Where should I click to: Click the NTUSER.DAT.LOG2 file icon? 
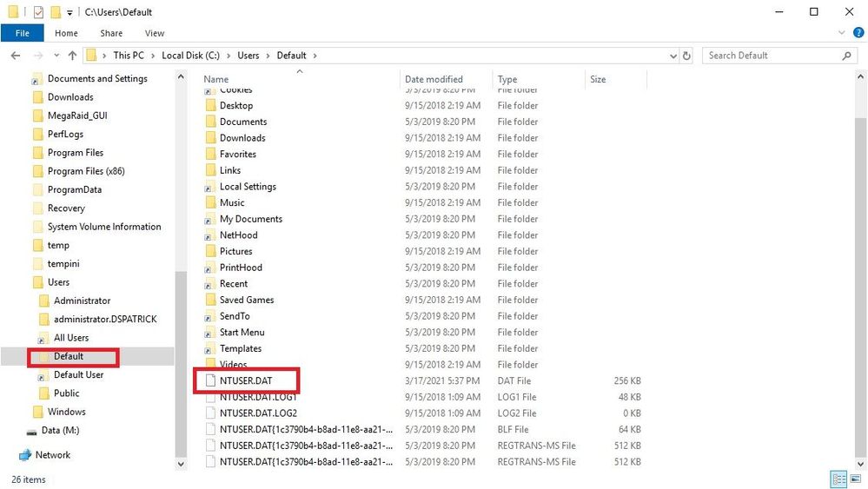[210, 413]
